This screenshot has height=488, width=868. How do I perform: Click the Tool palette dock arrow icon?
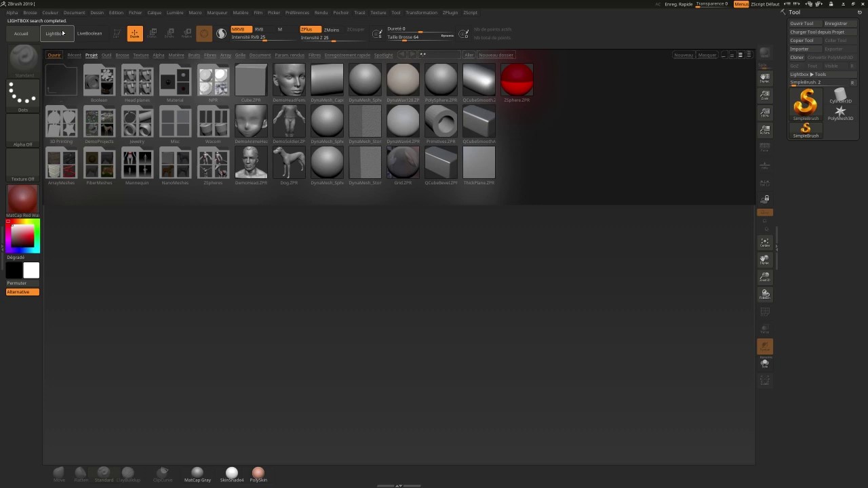[x=860, y=12]
